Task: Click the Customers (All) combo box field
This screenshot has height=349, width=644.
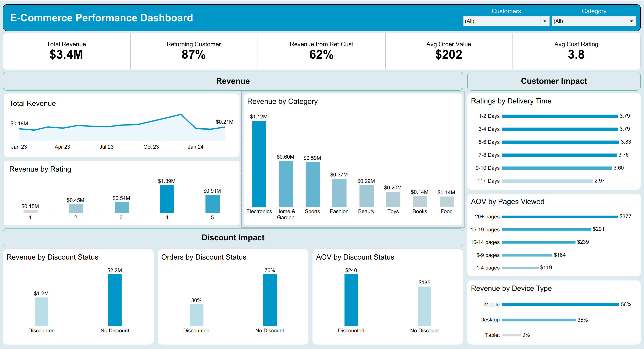Action: click(506, 21)
